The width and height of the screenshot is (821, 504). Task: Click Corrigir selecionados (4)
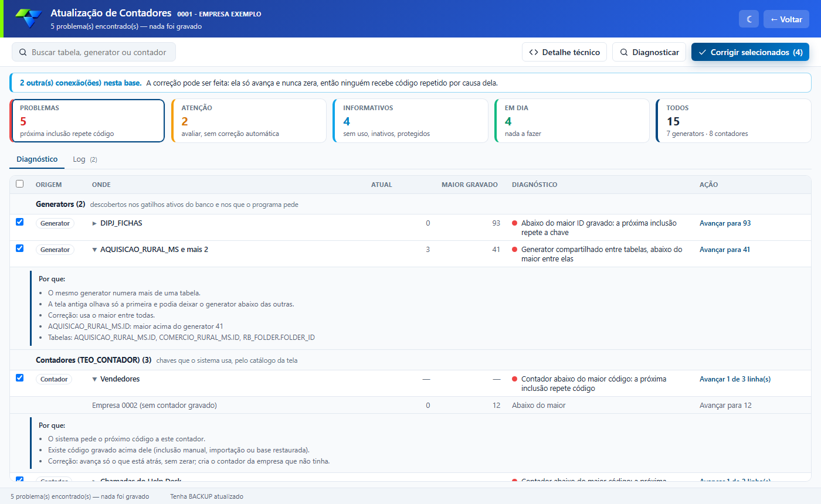[x=751, y=52]
